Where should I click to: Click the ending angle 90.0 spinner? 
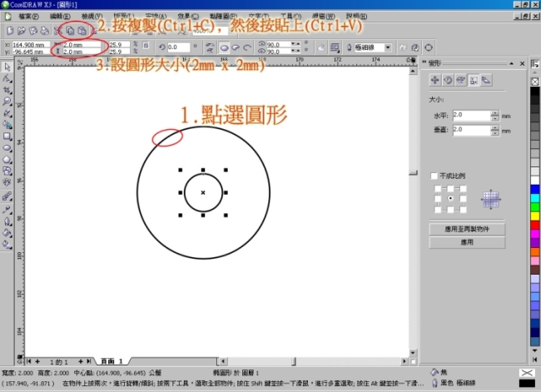[295, 51]
